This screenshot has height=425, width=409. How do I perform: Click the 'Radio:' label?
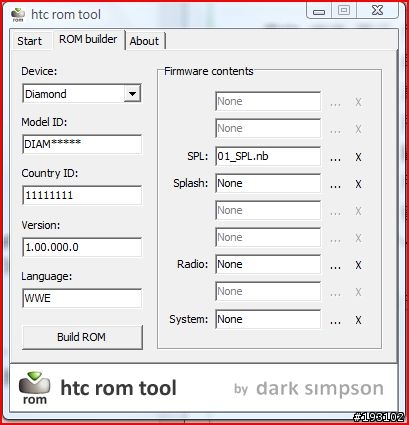click(192, 264)
